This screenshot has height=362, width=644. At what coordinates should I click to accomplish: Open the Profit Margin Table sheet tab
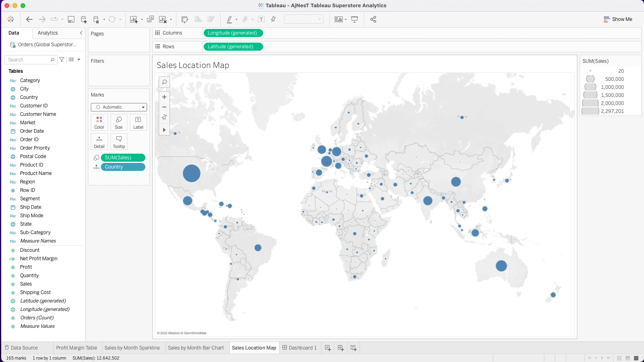point(77,348)
